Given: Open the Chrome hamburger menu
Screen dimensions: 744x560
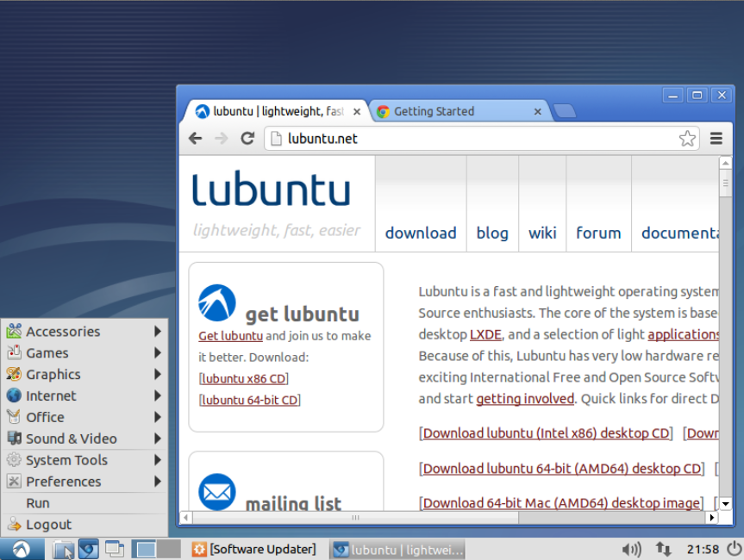Looking at the screenshot, I should (x=716, y=139).
